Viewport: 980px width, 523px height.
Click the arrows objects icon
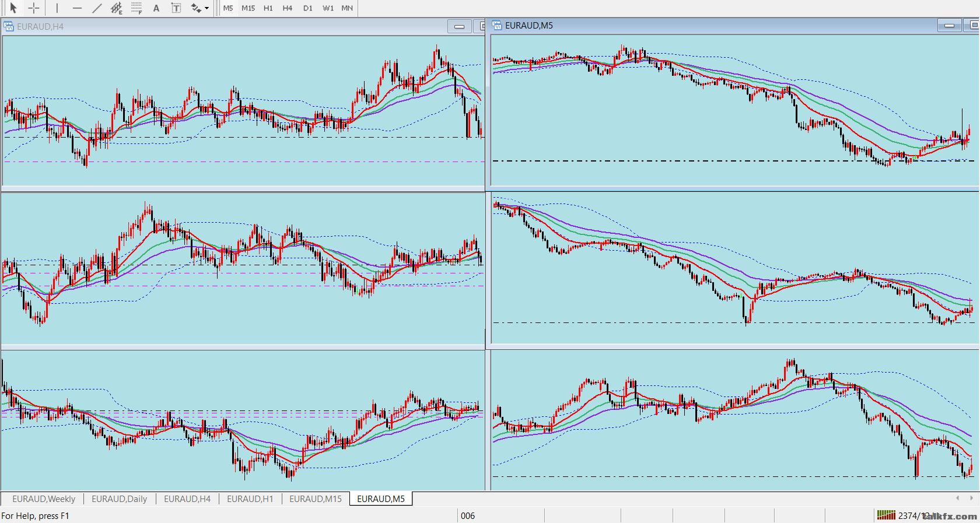point(196,8)
